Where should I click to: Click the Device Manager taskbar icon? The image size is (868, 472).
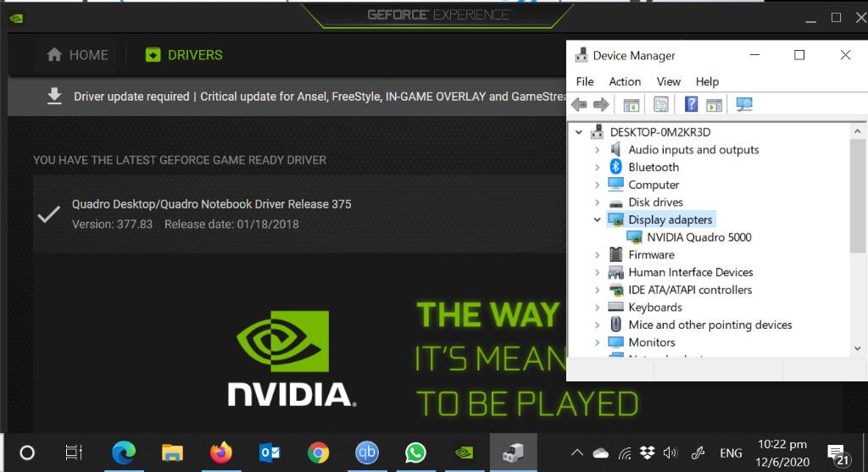pos(513,453)
